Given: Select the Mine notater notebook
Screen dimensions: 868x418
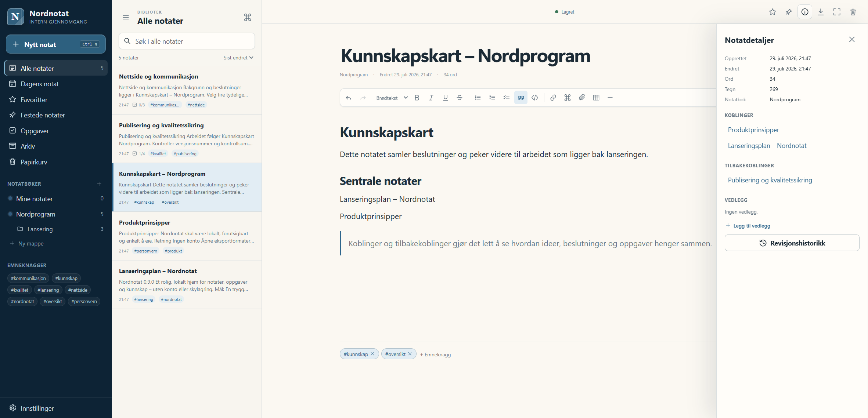Looking at the screenshot, I should coord(56,199).
